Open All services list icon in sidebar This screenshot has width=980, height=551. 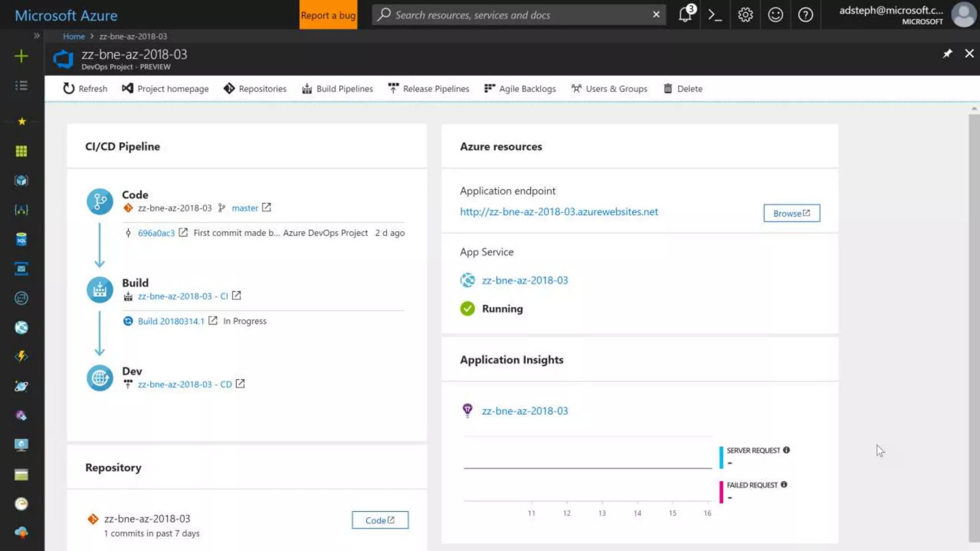click(21, 86)
